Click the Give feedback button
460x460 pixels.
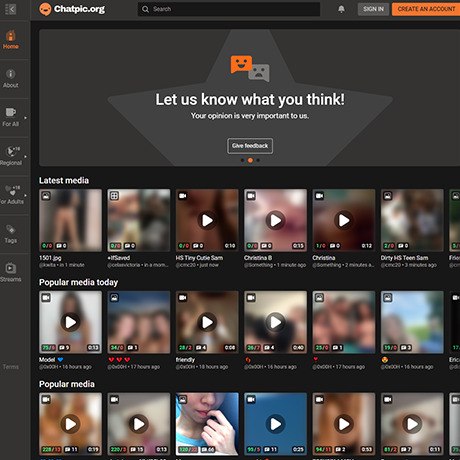pyautogui.click(x=250, y=146)
